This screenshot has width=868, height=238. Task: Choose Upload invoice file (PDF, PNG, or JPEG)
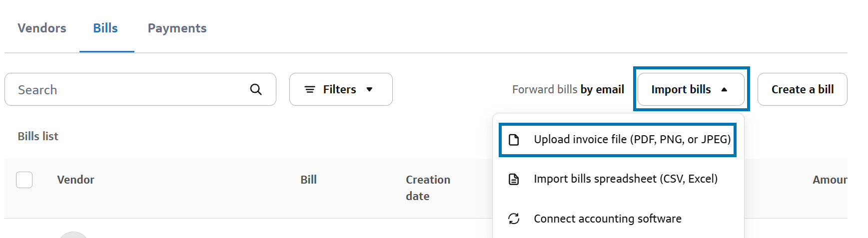click(x=632, y=140)
